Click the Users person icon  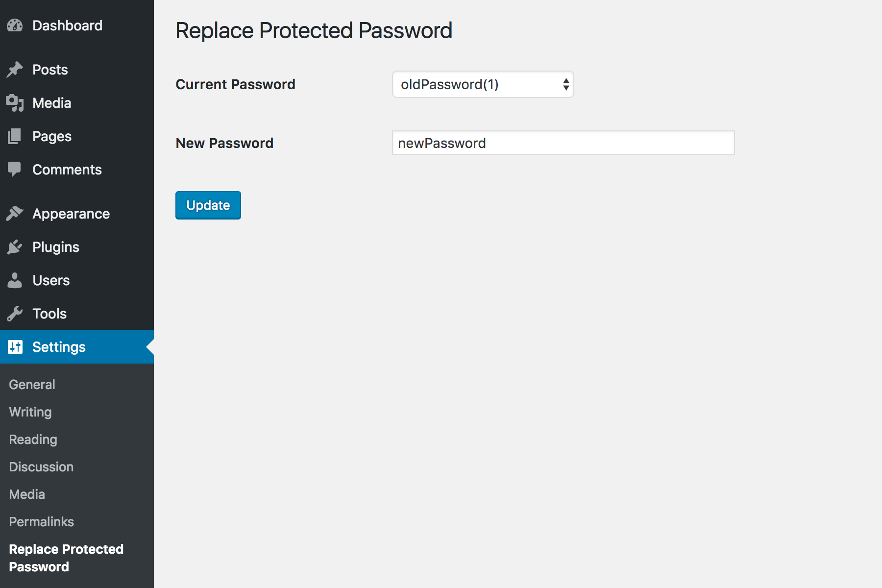[x=15, y=280]
